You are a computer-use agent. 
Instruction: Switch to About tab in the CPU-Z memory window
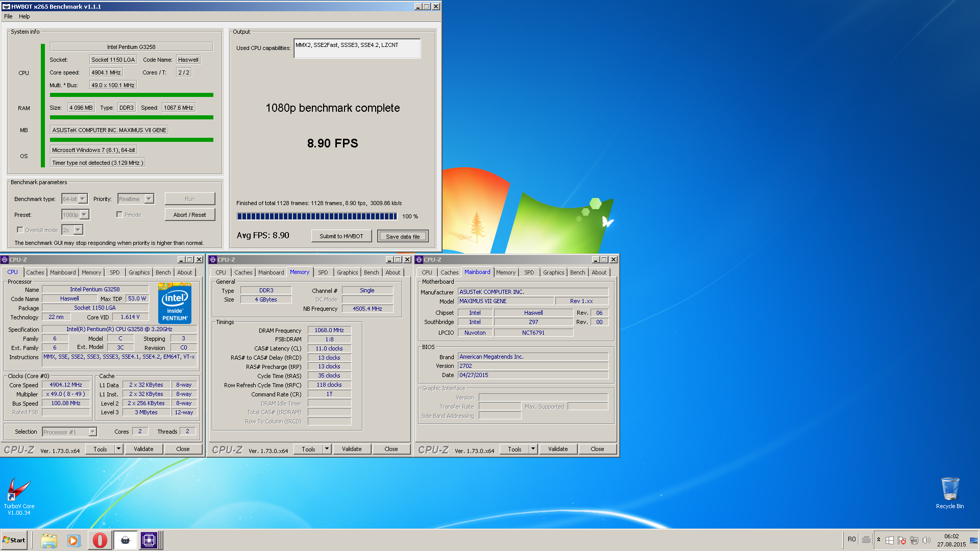pos(393,272)
